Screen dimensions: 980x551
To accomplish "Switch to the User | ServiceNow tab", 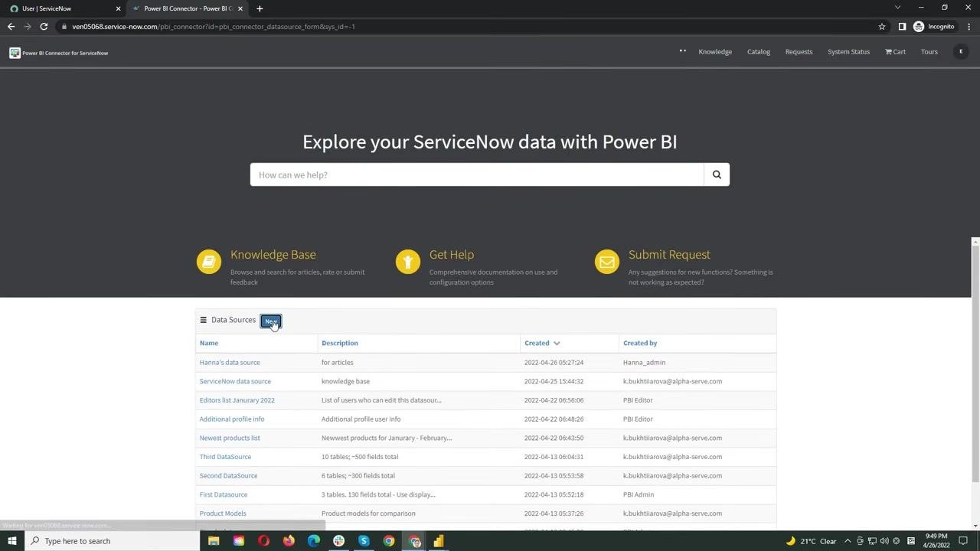I will [64, 8].
